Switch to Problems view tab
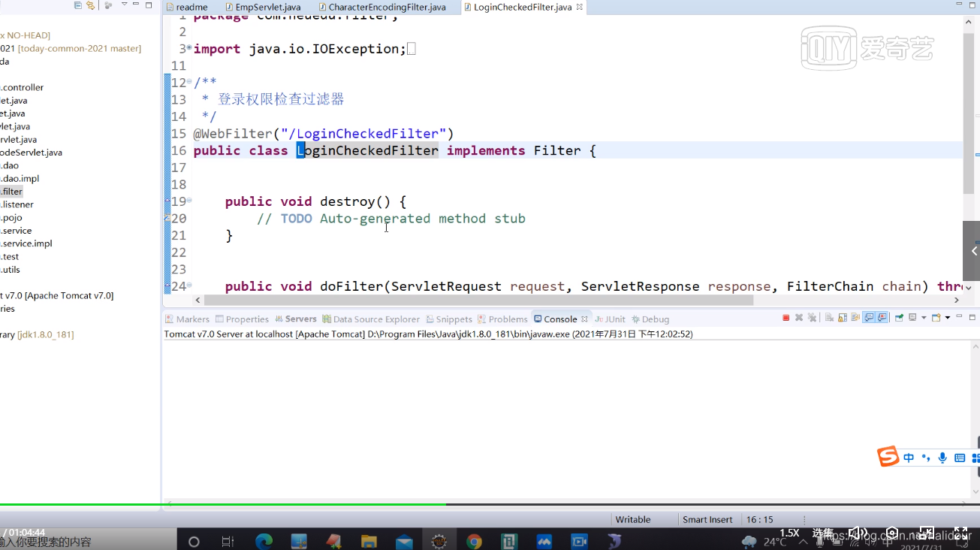 click(502, 319)
